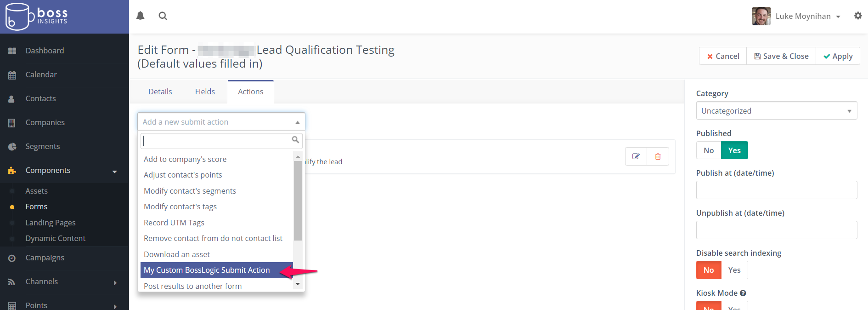Delete the submit action via trash icon
The width and height of the screenshot is (868, 310).
point(658,156)
